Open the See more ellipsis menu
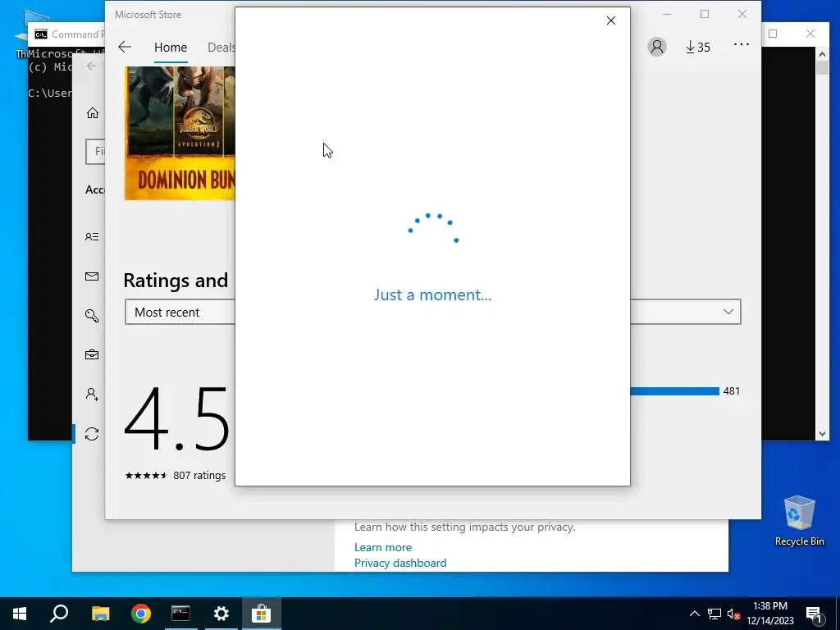840x630 pixels. click(x=742, y=44)
